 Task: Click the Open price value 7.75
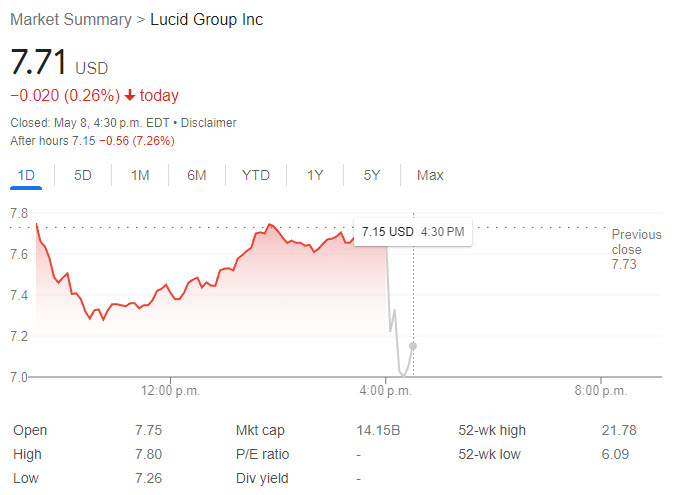click(148, 431)
